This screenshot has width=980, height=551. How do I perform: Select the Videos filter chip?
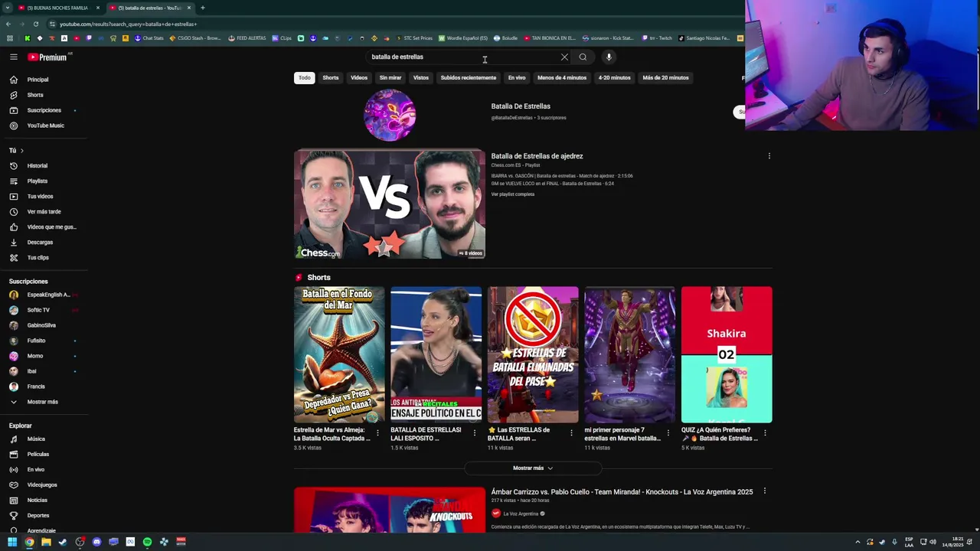359,77
